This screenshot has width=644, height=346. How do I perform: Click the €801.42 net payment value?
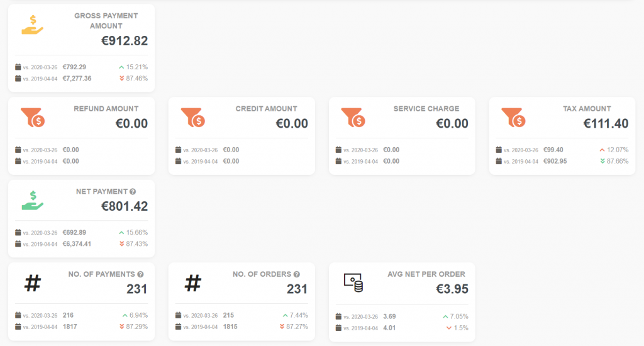pos(125,206)
